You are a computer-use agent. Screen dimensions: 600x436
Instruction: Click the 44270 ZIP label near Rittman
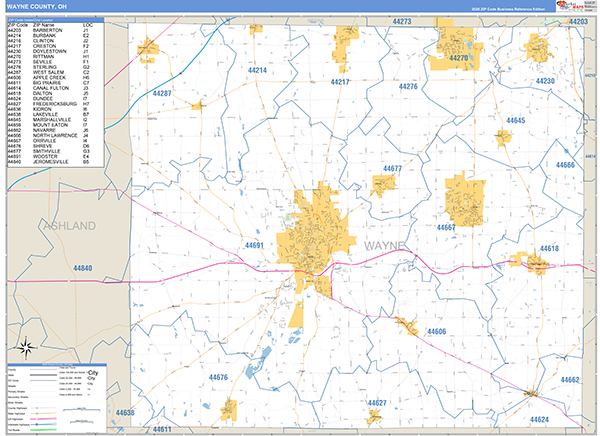click(459, 59)
